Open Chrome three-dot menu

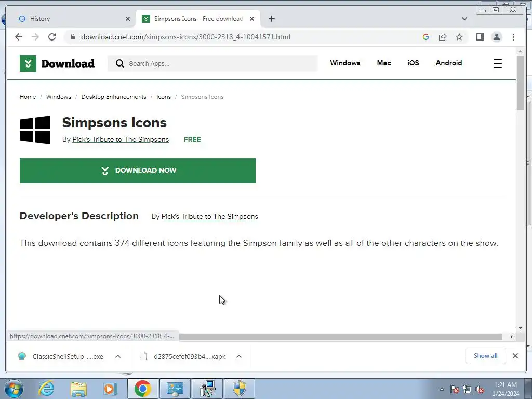(513, 37)
